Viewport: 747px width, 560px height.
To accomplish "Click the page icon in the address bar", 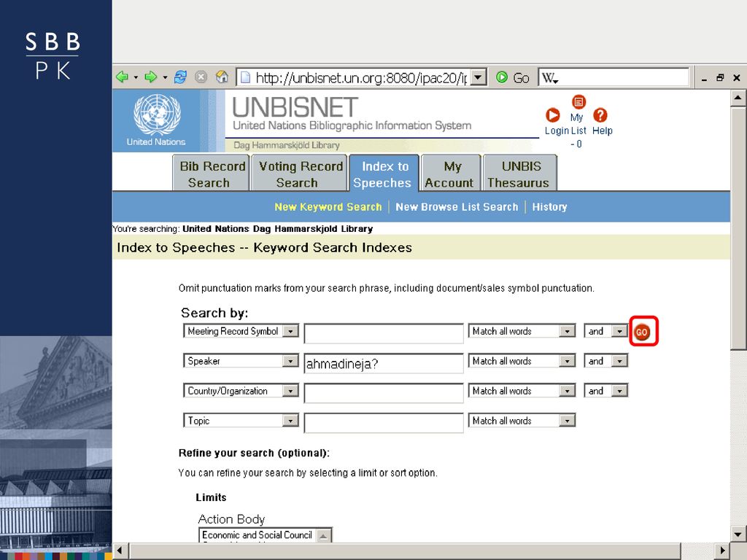I will [245, 77].
